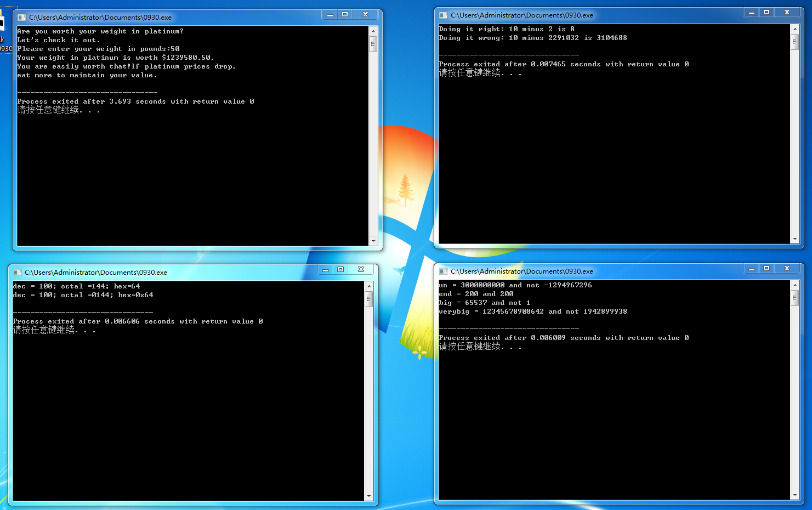
Task: Click scroll-down arrow in 'Doing it right' console
Action: 795,239
